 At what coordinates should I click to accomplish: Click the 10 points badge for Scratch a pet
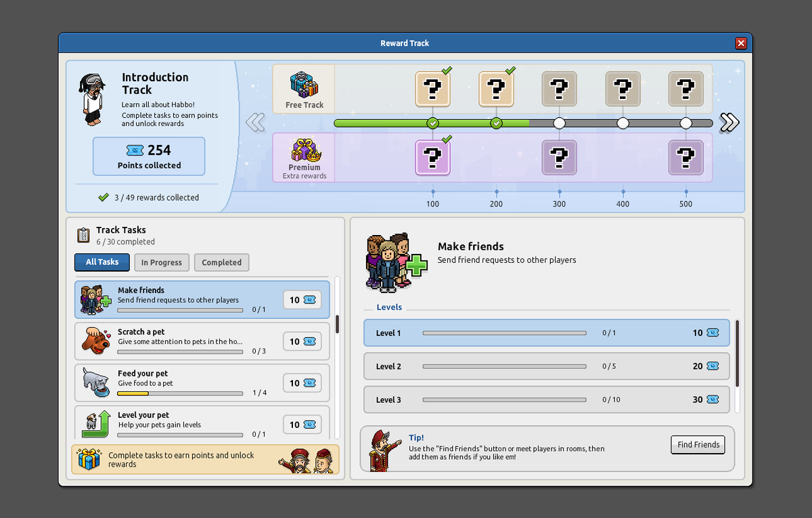point(302,341)
